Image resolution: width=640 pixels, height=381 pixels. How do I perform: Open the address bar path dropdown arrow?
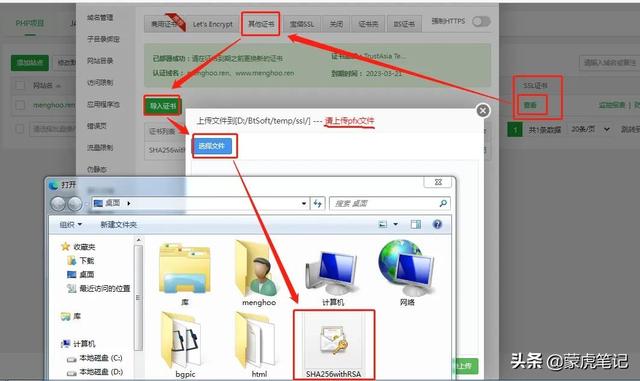(x=304, y=203)
